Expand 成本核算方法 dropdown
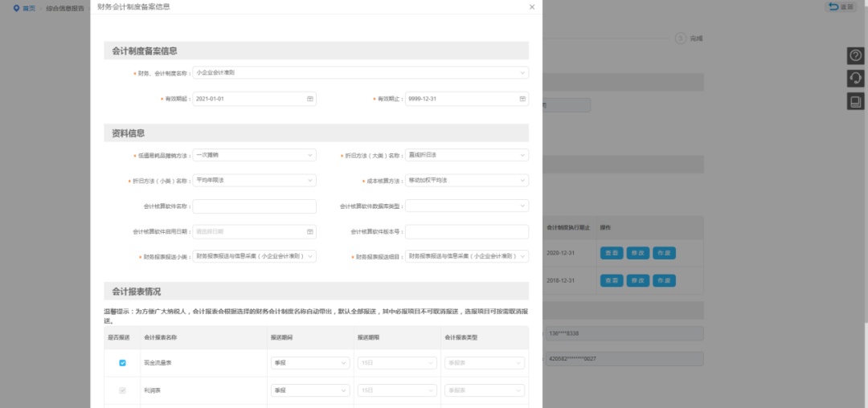Screen dimensions: 868x408 coord(522,181)
